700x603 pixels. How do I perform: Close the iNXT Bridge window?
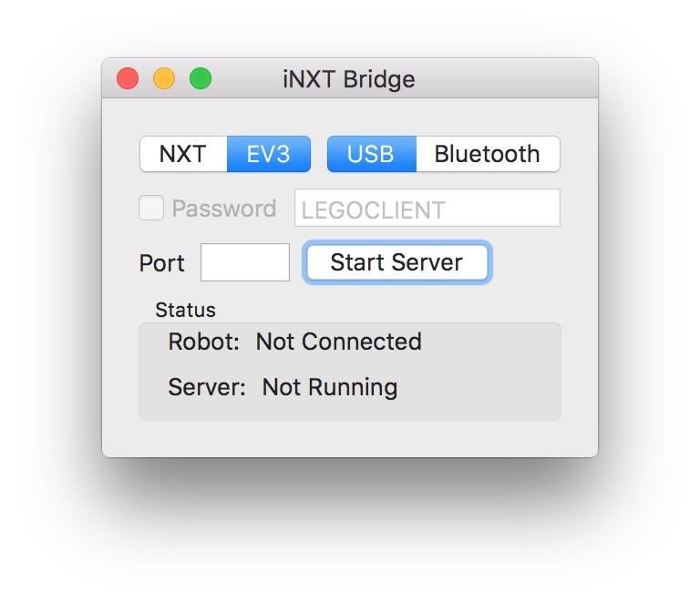click(x=128, y=79)
